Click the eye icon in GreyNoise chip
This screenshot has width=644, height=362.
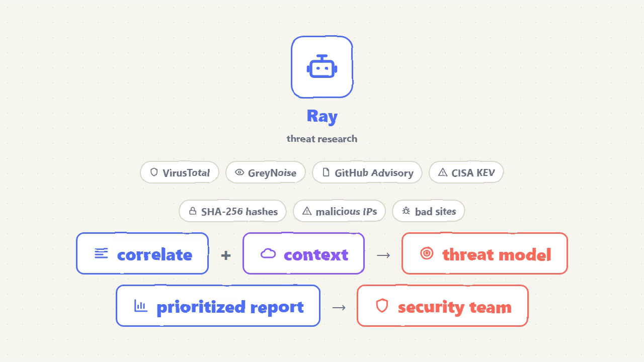tap(239, 172)
